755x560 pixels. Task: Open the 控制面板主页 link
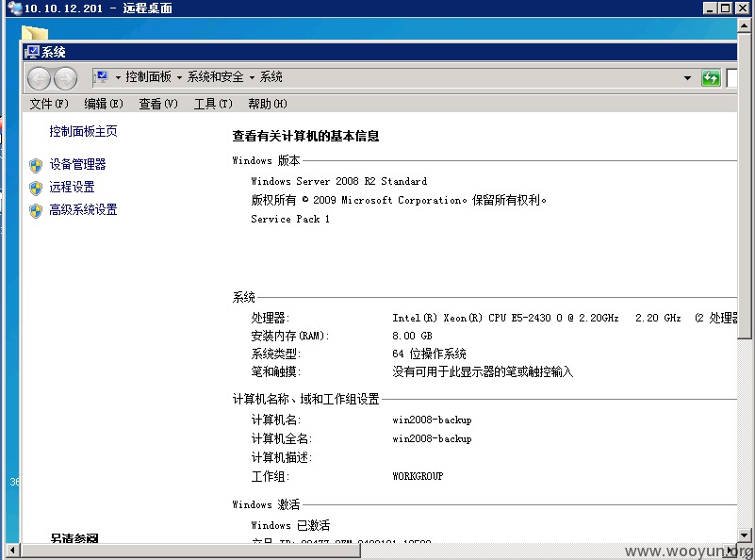(83, 131)
